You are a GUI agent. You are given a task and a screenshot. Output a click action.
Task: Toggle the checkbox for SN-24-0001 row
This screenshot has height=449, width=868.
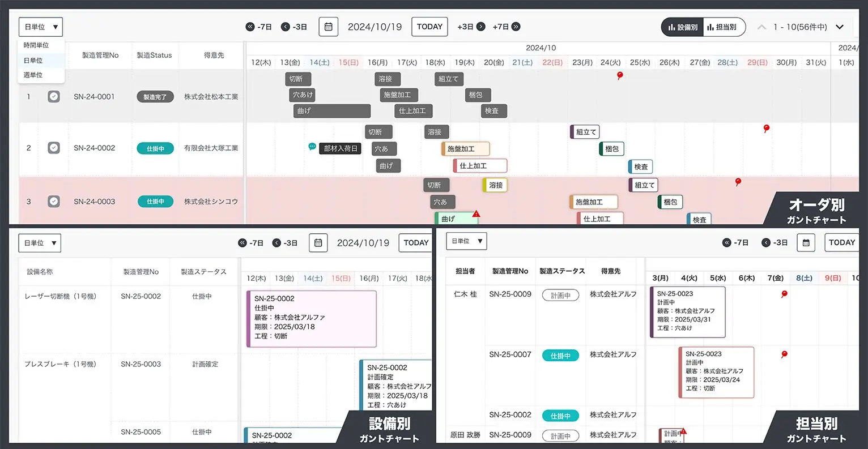pyautogui.click(x=54, y=97)
